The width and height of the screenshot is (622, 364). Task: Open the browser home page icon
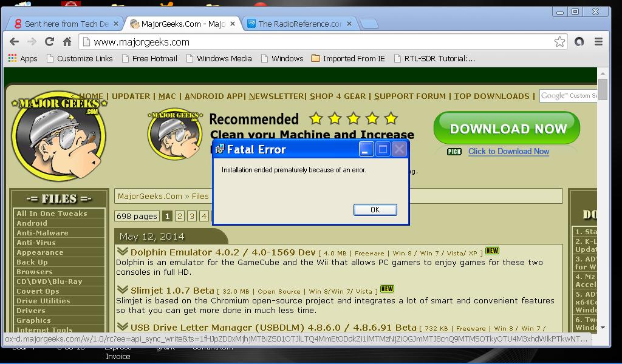pyautogui.click(x=67, y=42)
